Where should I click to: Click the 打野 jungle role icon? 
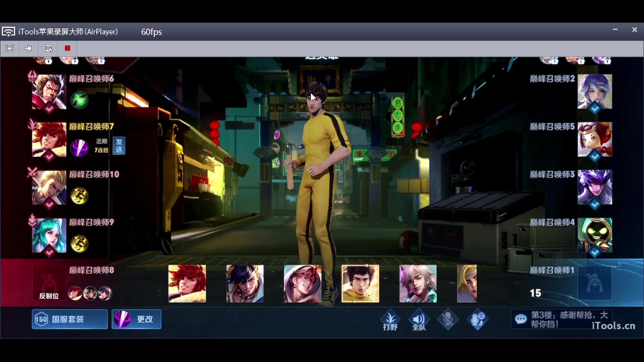click(x=390, y=321)
